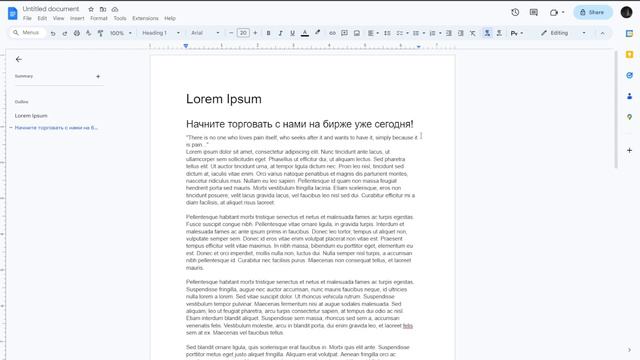
Task: Check cloud save status icon
Action: point(115,9)
